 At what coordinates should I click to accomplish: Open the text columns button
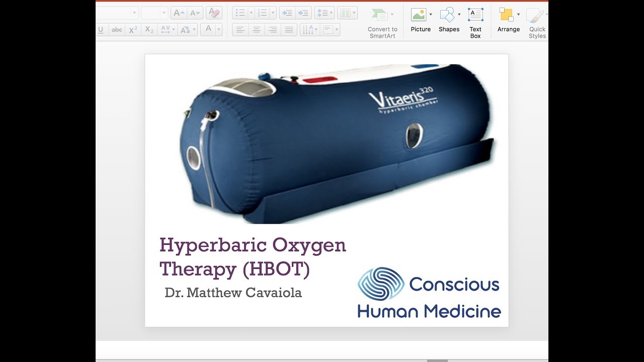pyautogui.click(x=347, y=13)
